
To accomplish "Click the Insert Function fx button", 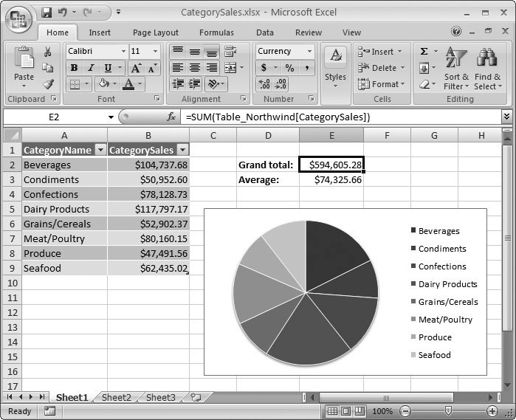I will (171, 117).
